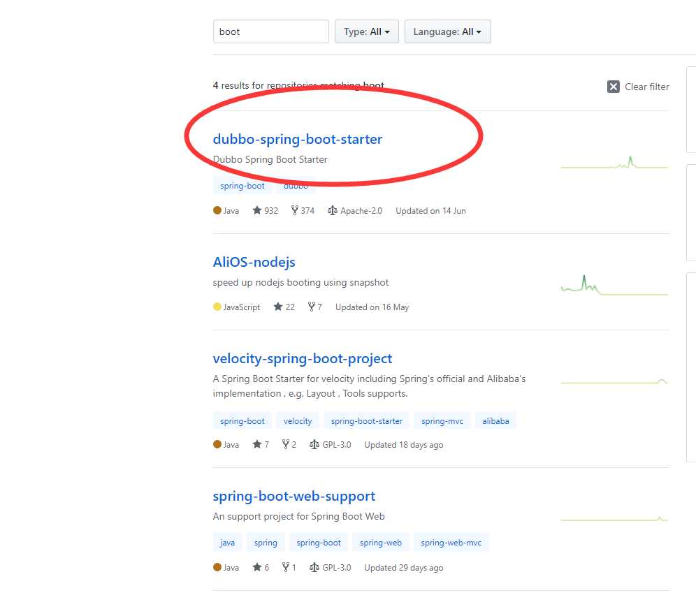Click 'An support project for Spring Boot Web' description
Viewport: 696px width, 616px height.
[x=298, y=516]
